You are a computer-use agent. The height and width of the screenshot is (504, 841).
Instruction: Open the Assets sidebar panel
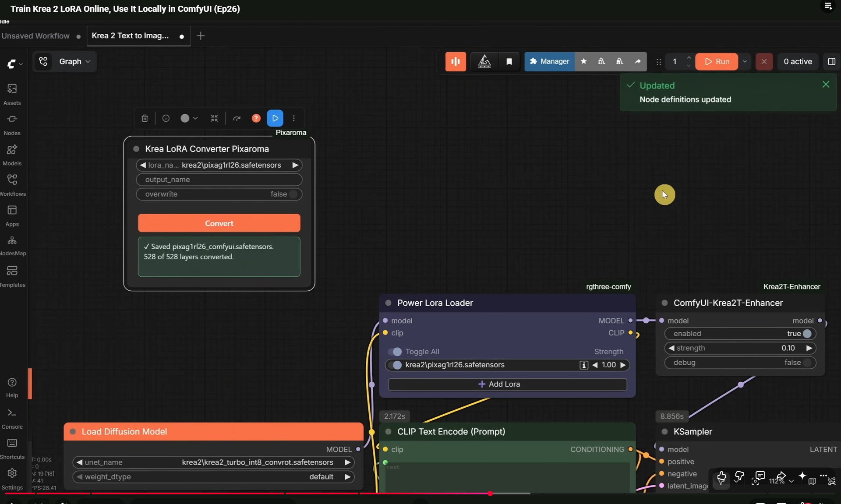pyautogui.click(x=12, y=94)
